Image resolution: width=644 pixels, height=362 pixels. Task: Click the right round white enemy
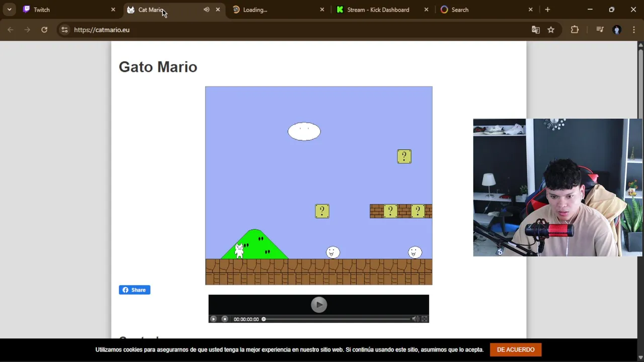point(415,252)
